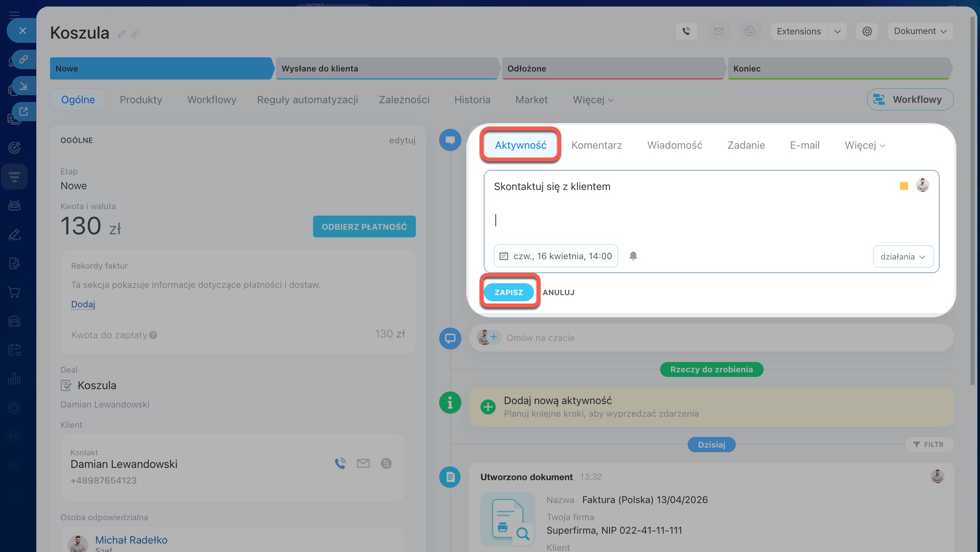This screenshot has height=552, width=980.
Task: Expand Więcej in the activity tabs
Action: pos(865,145)
